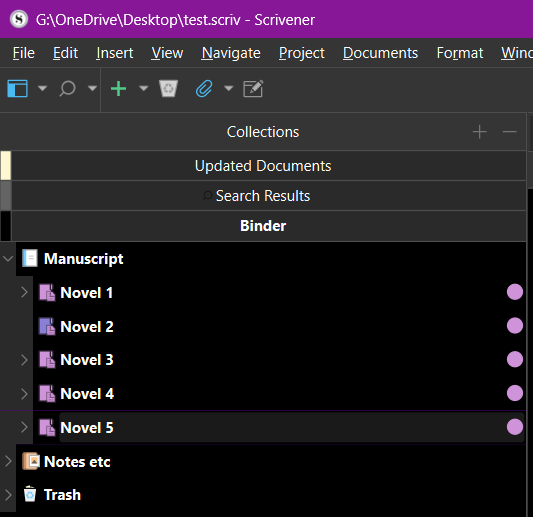533x517 pixels.
Task: Click the black Binder color swatch
Action: [x=5, y=226]
